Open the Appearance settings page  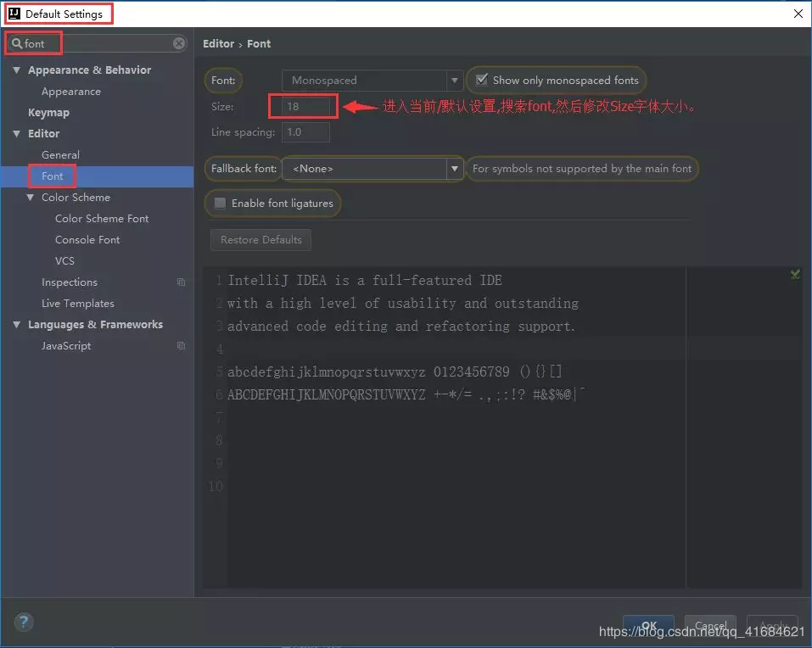coord(71,92)
